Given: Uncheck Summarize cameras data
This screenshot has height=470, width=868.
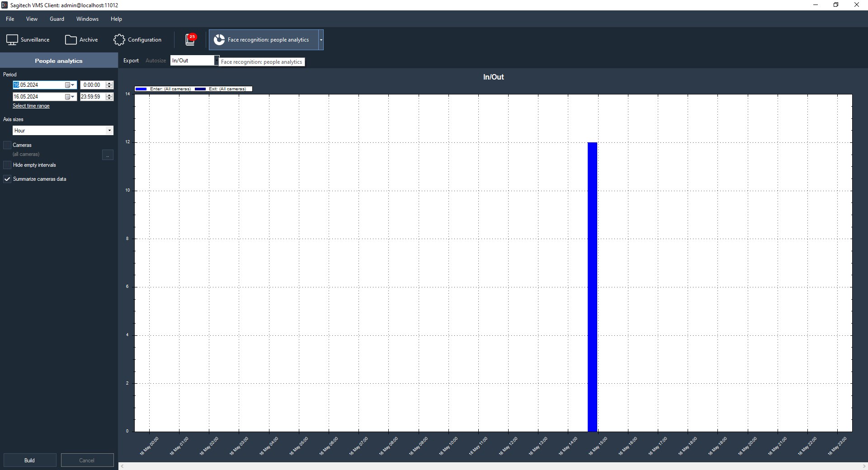Looking at the screenshot, I should [7, 179].
